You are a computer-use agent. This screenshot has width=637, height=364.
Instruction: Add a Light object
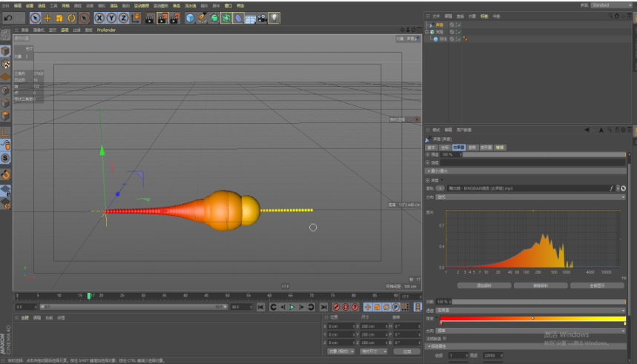click(274, 18)
